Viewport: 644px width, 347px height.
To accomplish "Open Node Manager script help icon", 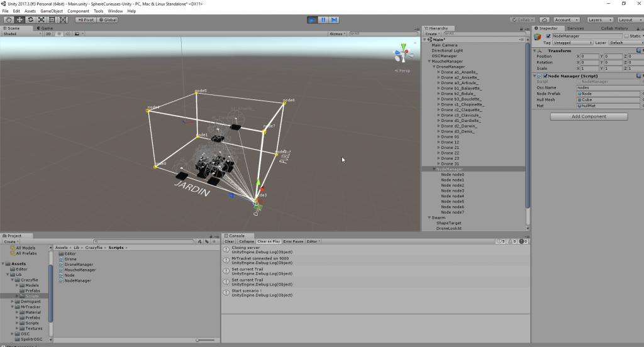I will (639, 76).
